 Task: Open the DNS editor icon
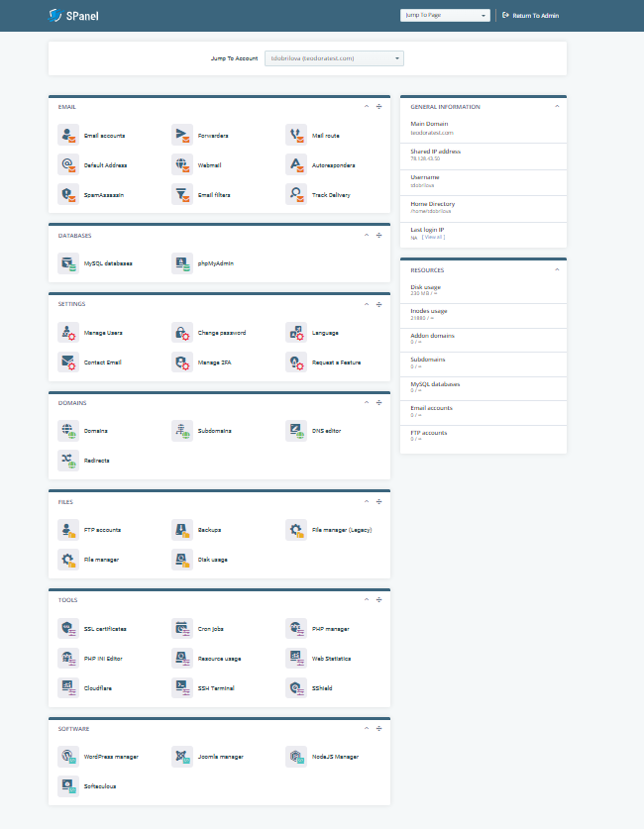click(x=296, y=431)
